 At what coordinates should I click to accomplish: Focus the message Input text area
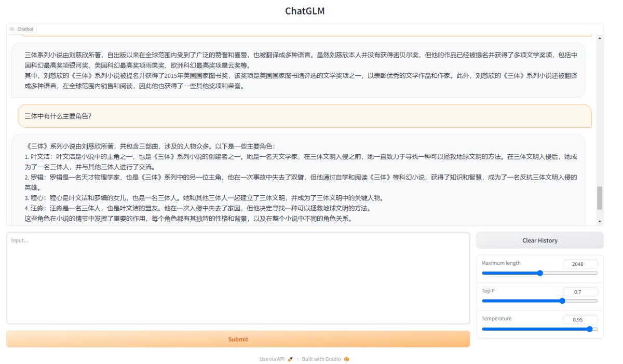click(x=238, y=278)
